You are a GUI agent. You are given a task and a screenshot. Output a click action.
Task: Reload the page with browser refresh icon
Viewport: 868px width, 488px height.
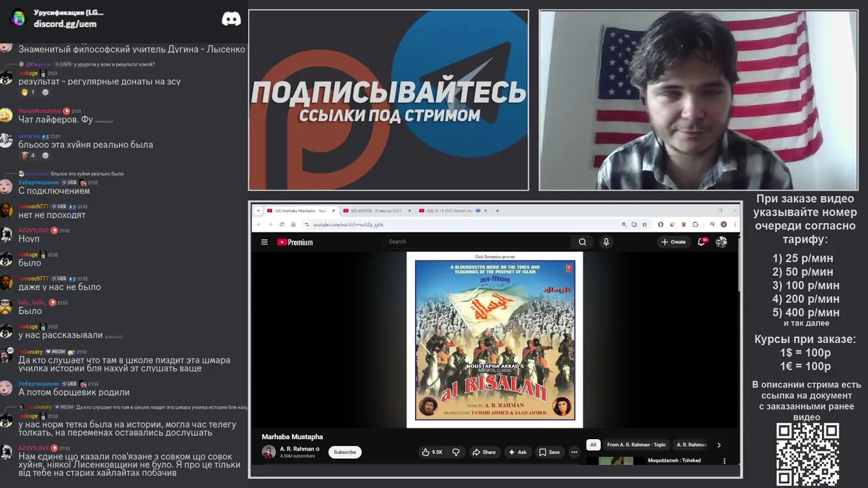[x=282, y=224]
